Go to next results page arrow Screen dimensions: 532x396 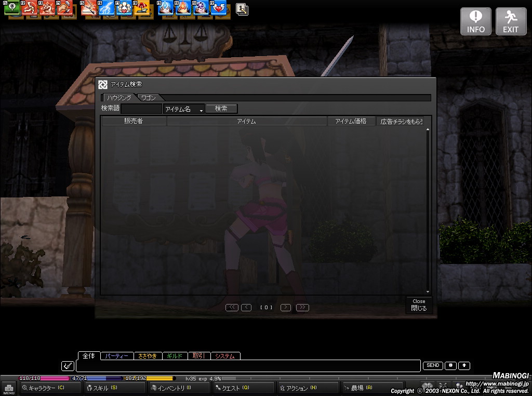(x=285, y=308)
